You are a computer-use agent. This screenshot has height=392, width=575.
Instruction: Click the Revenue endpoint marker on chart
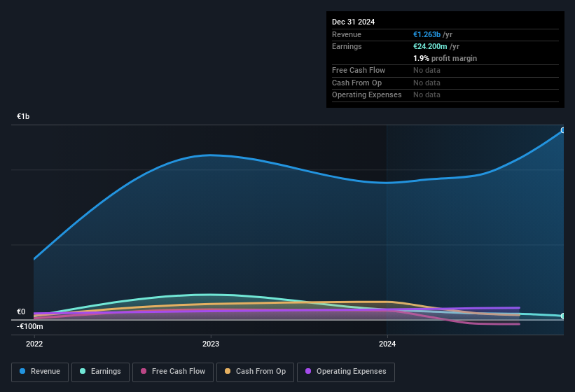(563, 130)
